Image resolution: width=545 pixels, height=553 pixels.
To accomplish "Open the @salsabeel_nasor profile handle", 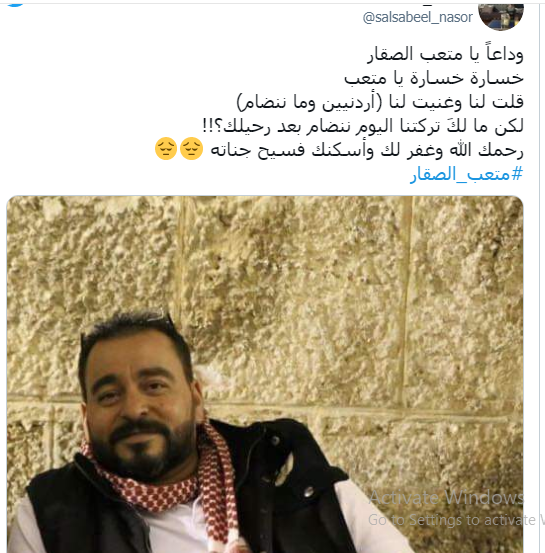I will tap(417, 17).
